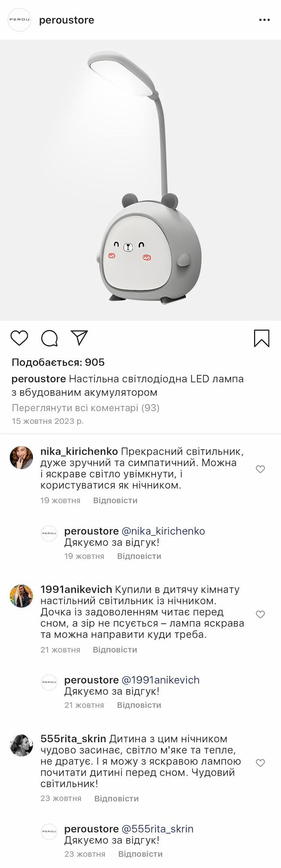Open the three-dot options menu

(x=264, y=20)
